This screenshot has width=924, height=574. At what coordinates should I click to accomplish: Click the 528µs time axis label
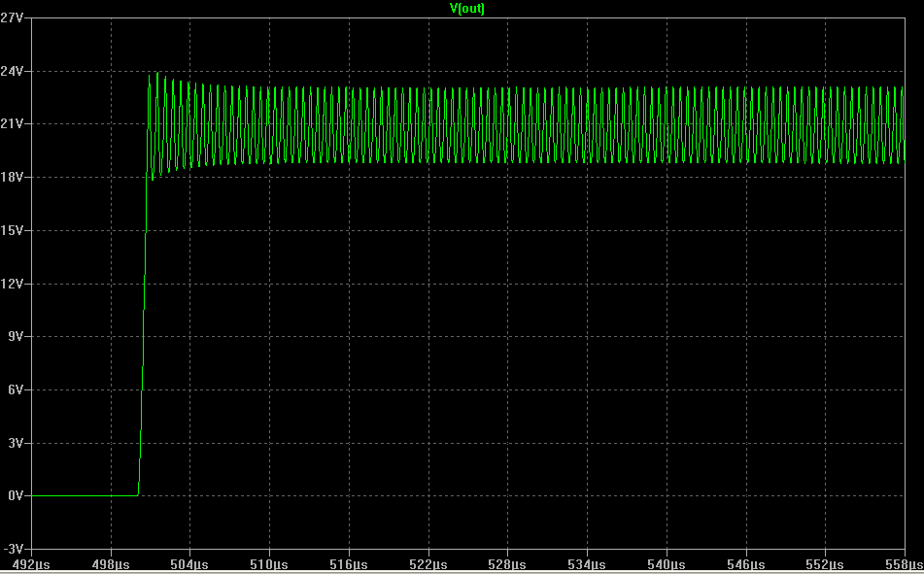click(507, 564)
